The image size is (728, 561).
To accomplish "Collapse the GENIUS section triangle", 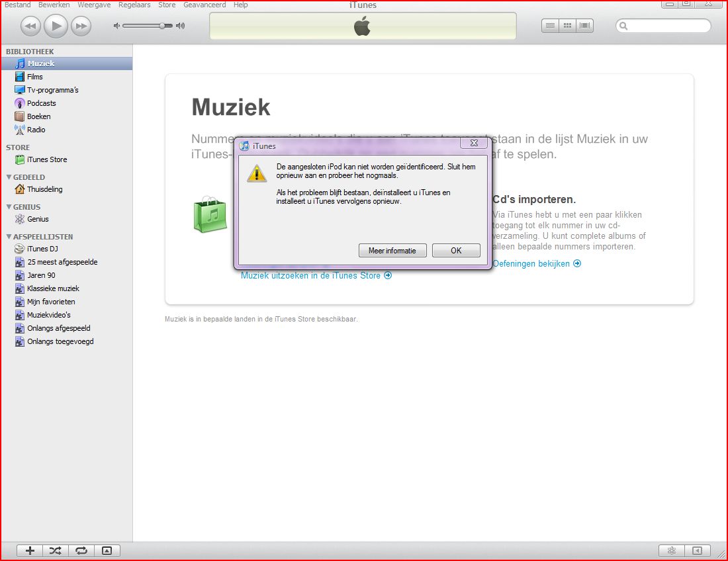I will [9, 207].
